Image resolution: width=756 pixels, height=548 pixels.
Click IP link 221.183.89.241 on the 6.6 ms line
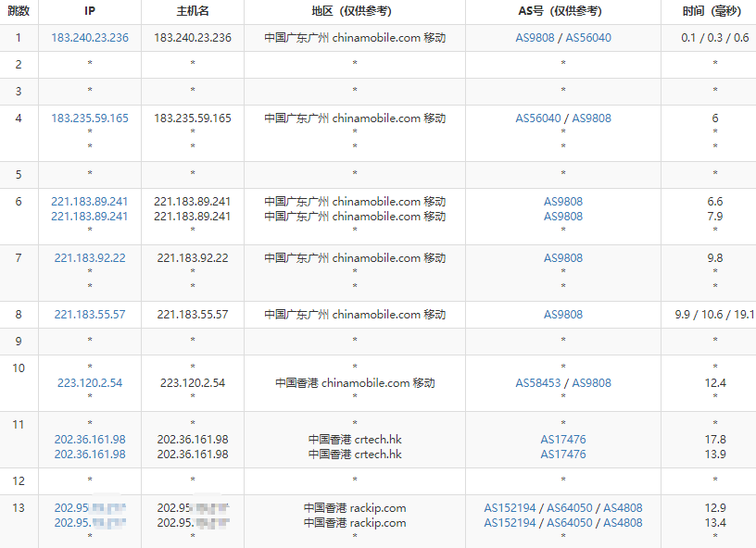(90, 201)
